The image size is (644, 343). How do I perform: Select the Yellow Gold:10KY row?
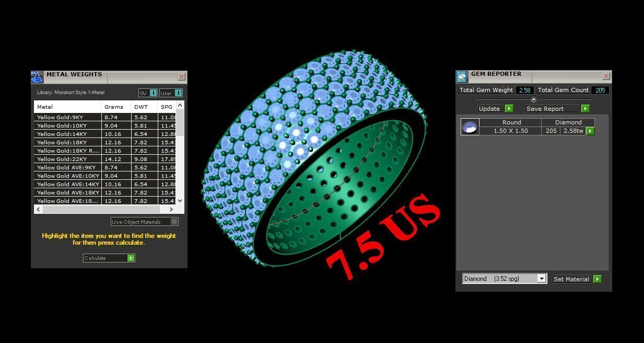[105, 125]
